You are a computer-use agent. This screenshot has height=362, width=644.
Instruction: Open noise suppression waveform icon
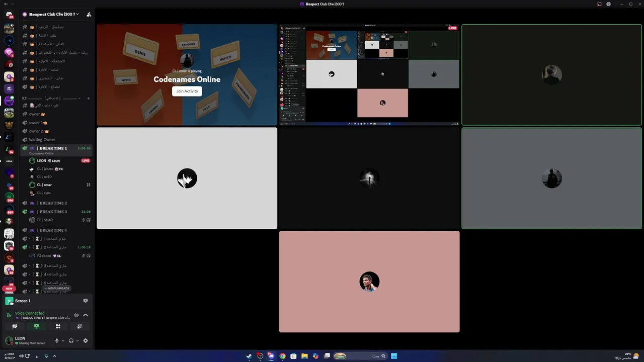pos(76,315)
